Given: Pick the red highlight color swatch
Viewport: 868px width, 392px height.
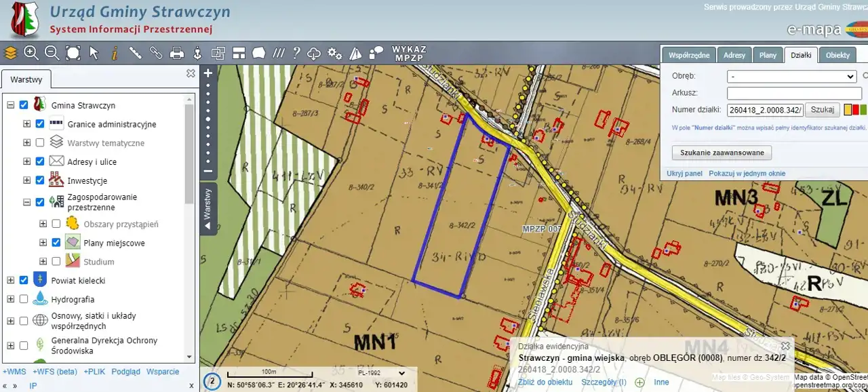Looking at the screenshot, I should pyautogui.click(x=856, y=110).
